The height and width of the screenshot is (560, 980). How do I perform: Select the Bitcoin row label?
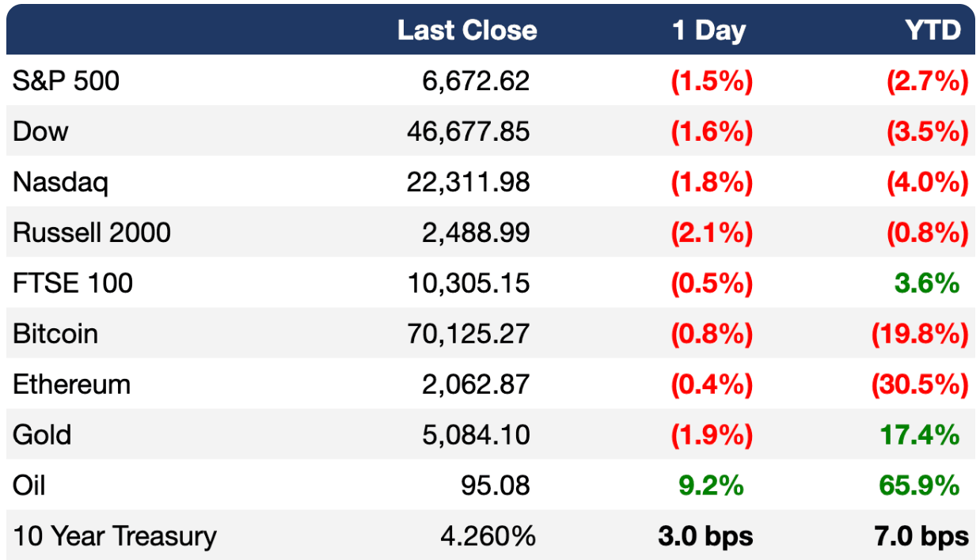coord(55,333)
